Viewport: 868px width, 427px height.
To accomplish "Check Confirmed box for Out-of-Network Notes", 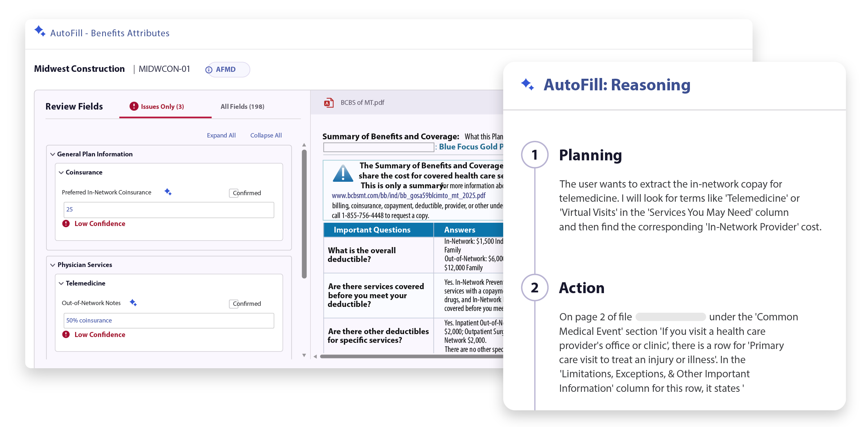I will [233, 304].
